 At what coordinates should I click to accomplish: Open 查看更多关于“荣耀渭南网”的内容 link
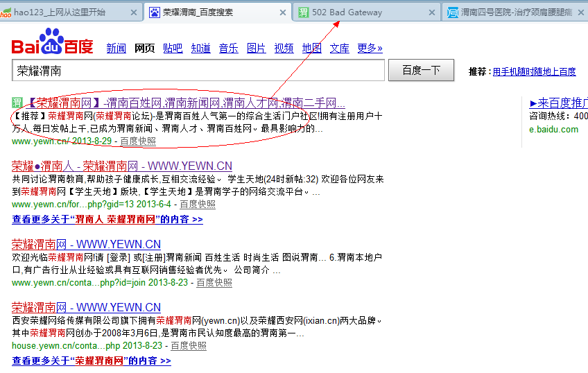[92, 361]
